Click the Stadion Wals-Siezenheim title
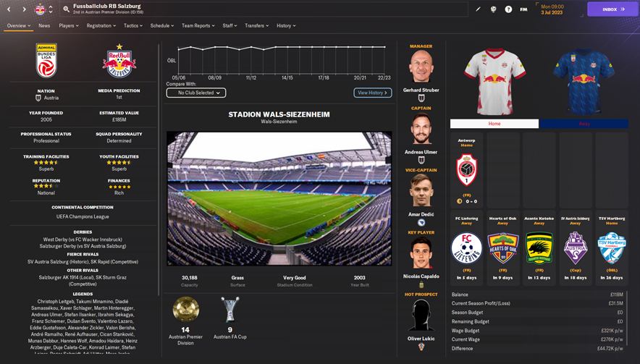The height and width of the screenshot is (364, 640). pos(279,114)
